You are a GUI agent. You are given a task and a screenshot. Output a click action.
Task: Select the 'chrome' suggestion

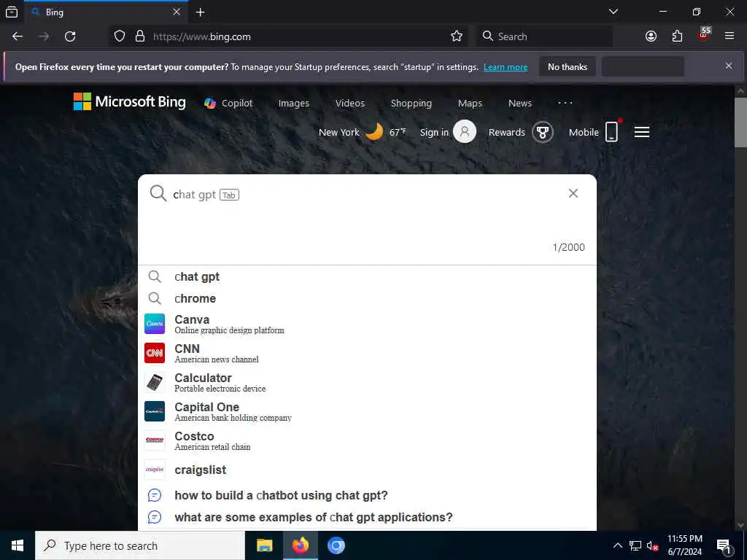(367, 298)
